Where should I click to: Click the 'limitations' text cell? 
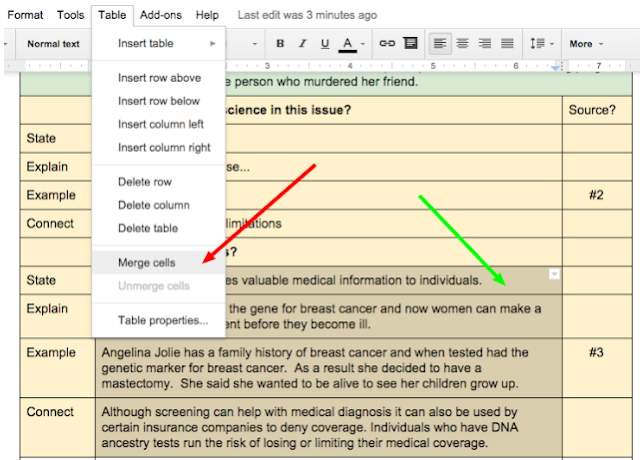pyautogui.click(x=394, y=224)
